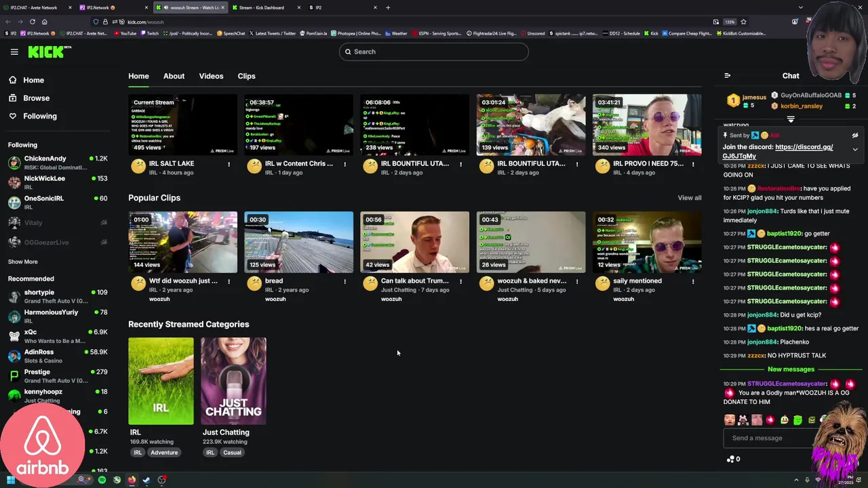This screenshot has height=488, width=868.
Task: Open the IRL category card
Action: coord(161,381)
